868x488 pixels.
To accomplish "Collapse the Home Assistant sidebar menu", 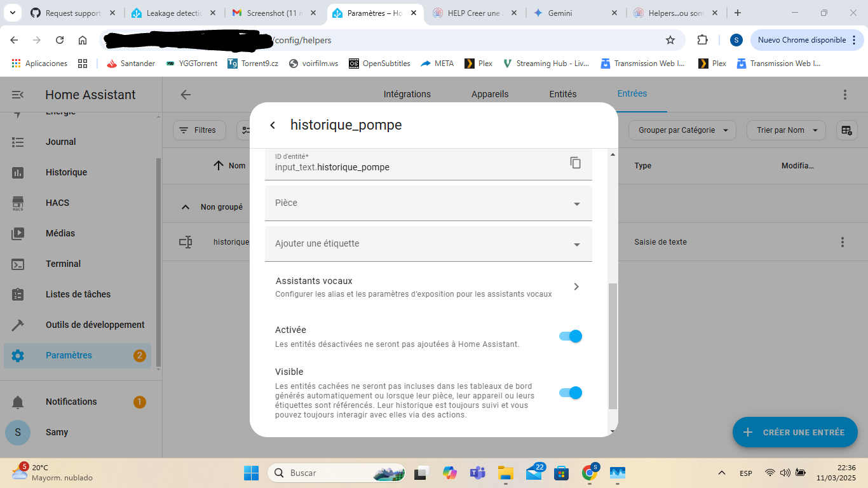I will coord(18,95).
